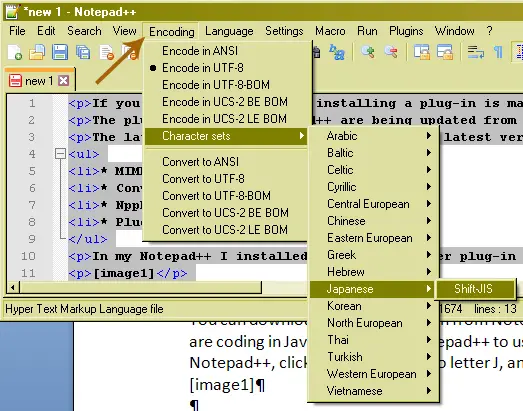Click the horizontal scrollbar left arrow
523x411 pixels.
[13, 287]
